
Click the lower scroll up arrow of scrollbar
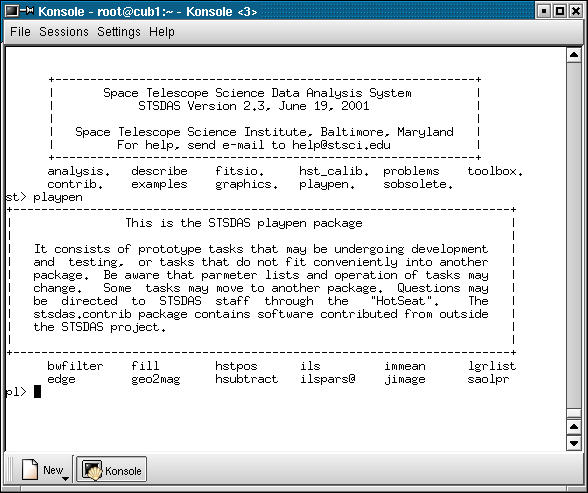click(574, 427)
